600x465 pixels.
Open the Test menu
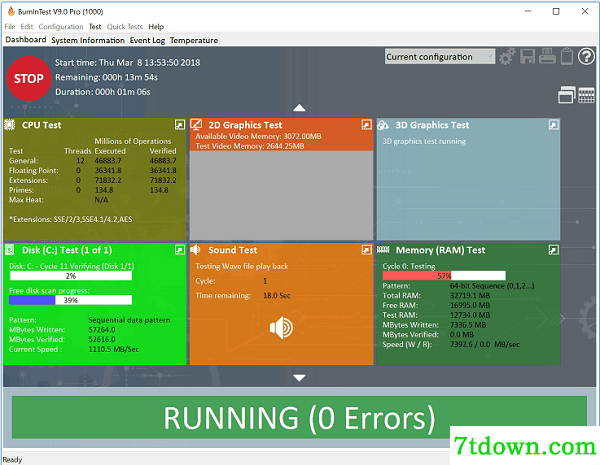click(95, 27)
